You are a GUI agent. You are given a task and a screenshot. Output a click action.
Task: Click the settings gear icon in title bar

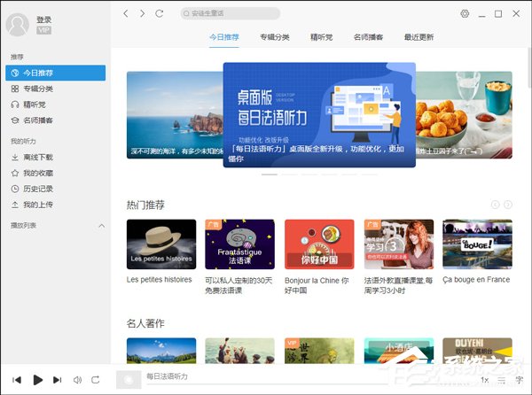click(465, 13)
